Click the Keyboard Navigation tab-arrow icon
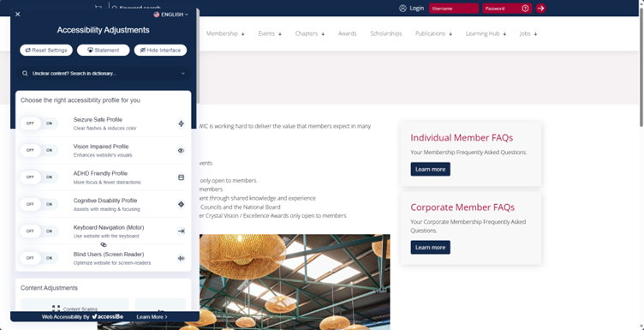The height and width of the screenshot is (330, 644). (x=182, y=231)
